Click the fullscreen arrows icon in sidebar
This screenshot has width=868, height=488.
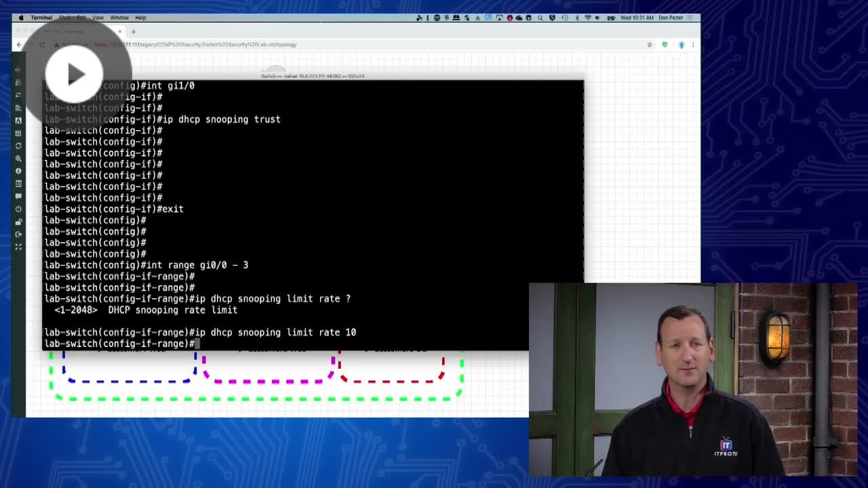coord(18,247)
